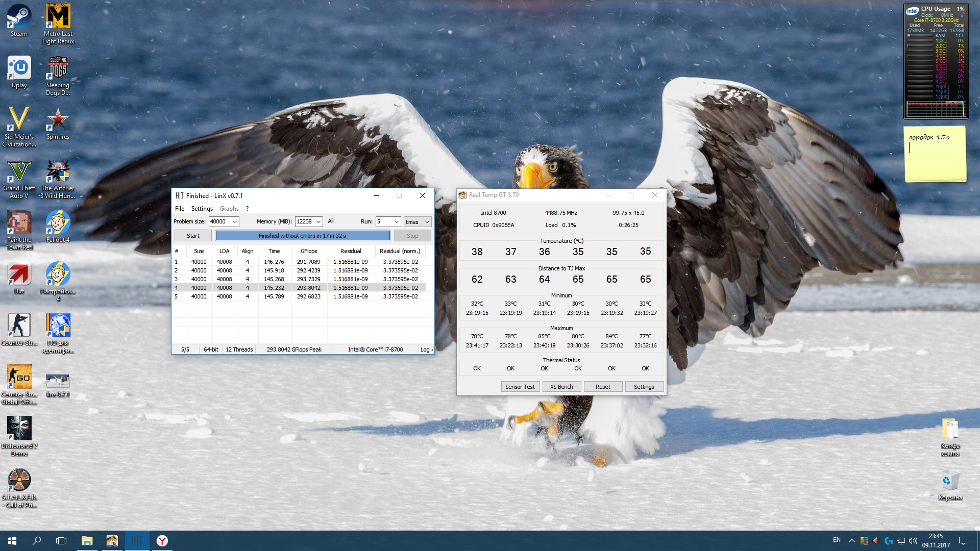Click the LinX icon in taskbar

point(137,541)
